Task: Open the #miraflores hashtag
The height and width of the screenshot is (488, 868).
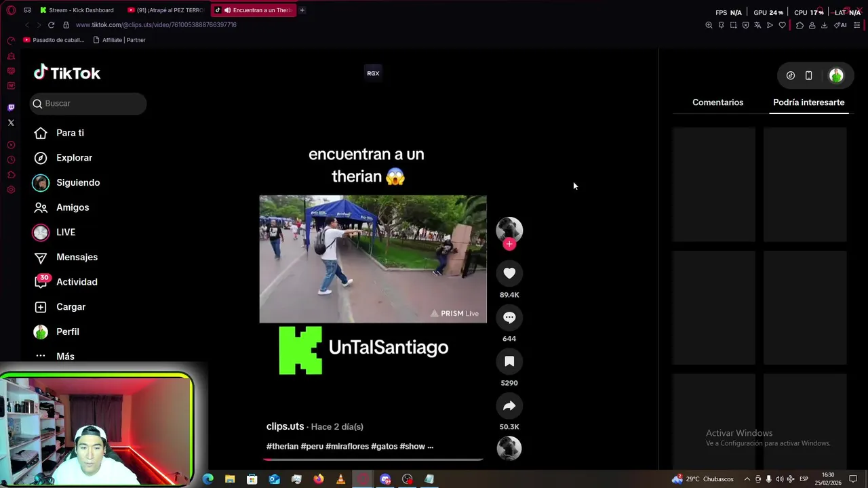Action: pos(347,447)
